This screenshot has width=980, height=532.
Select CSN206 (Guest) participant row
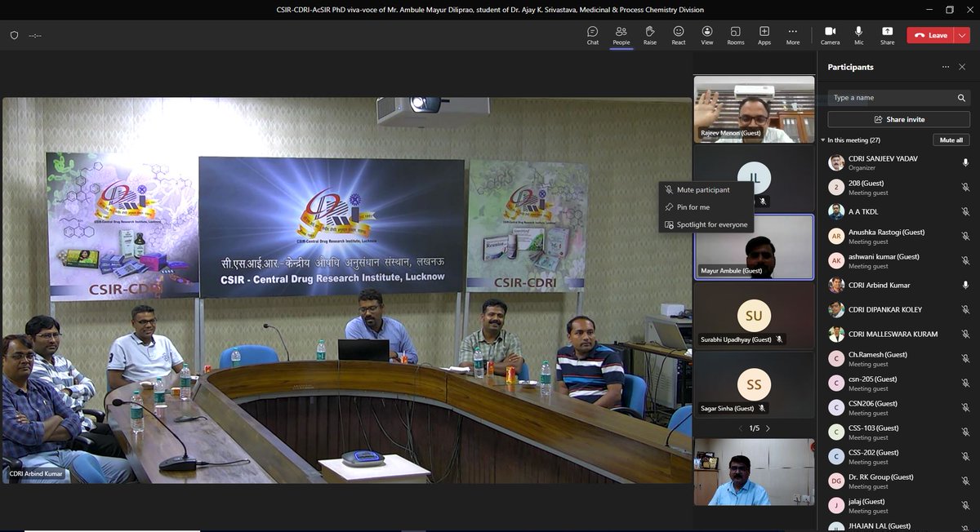pos(898,408)
